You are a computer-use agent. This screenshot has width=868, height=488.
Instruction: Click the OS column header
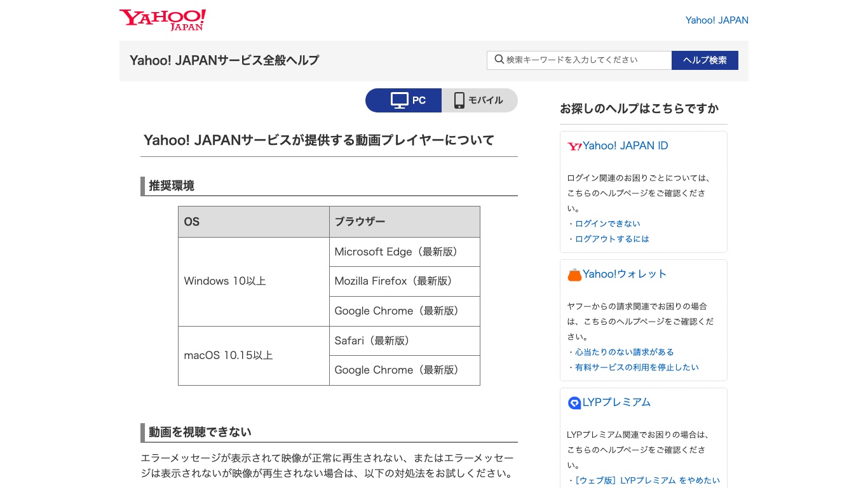click(x=254, y=222)
